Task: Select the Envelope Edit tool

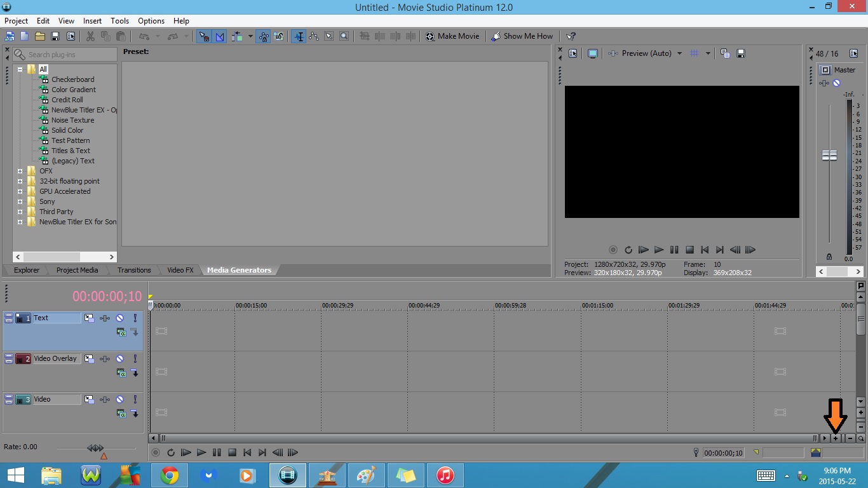Action: (x=313, y=36)
